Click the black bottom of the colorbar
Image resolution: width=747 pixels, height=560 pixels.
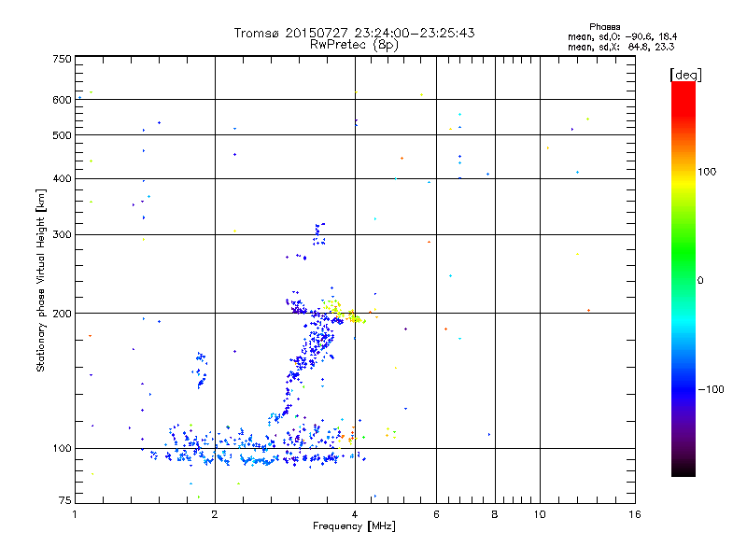point(684,470)
